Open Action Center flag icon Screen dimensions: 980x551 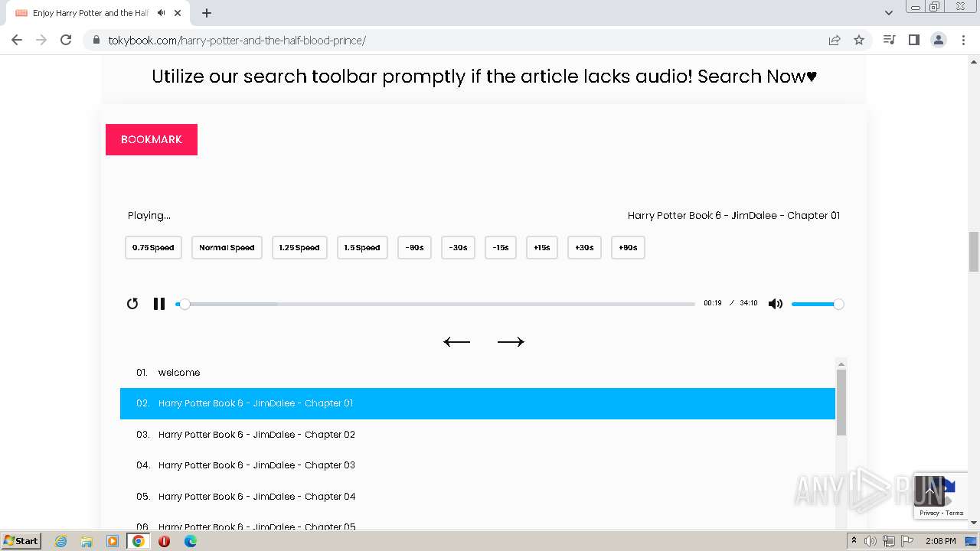(907, 541)
